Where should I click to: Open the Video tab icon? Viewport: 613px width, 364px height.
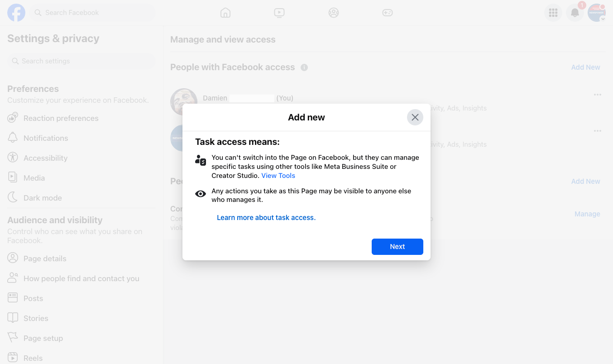coord(279,13)
